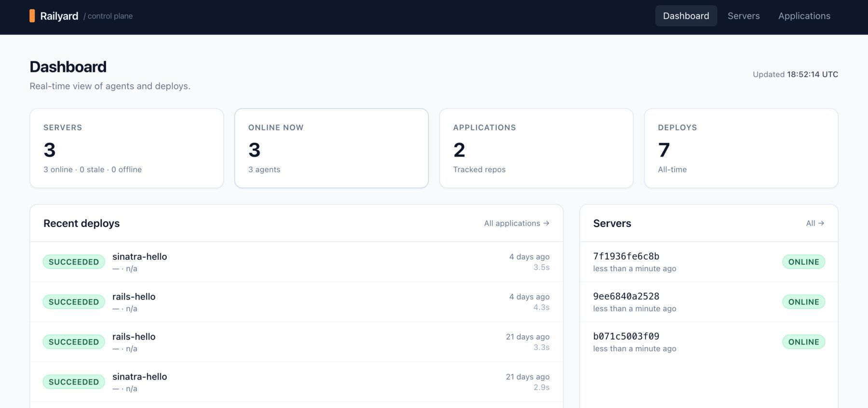The image size is (868, 408).
Task: Open the Servers summary card
Action: point(127,148)
